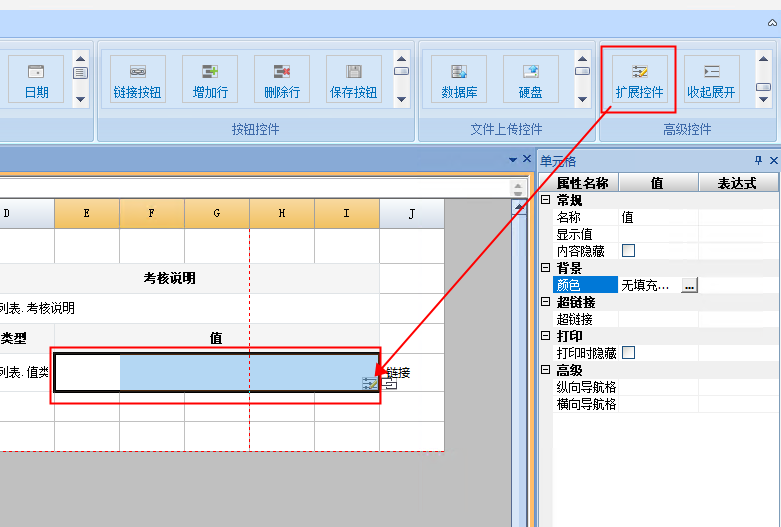Collapse the ribbon with top-right chevron

[x=772, y=22]
